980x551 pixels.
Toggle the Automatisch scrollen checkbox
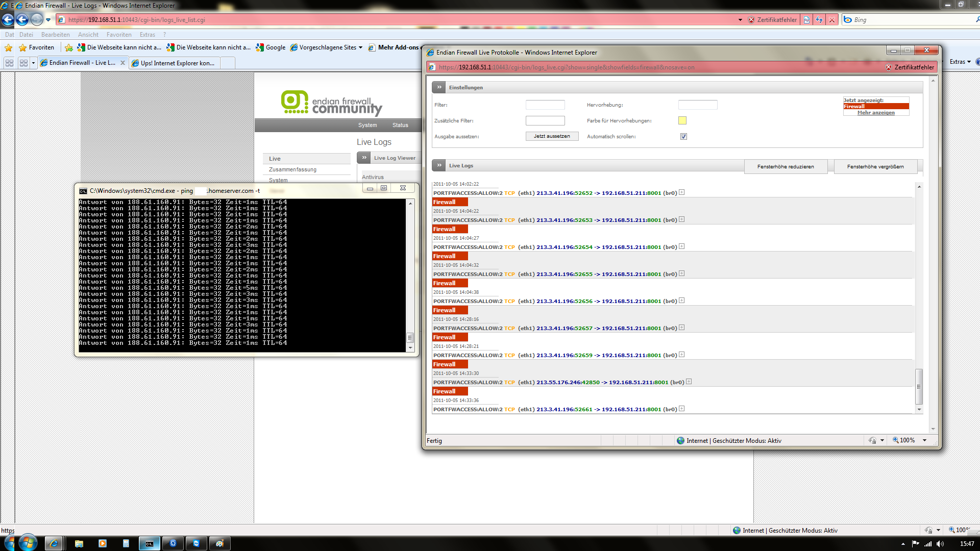(x=683, y=137)
